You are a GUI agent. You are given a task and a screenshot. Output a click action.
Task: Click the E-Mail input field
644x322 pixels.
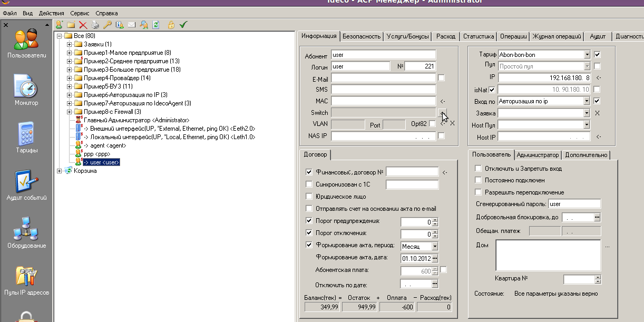point(383,78)
